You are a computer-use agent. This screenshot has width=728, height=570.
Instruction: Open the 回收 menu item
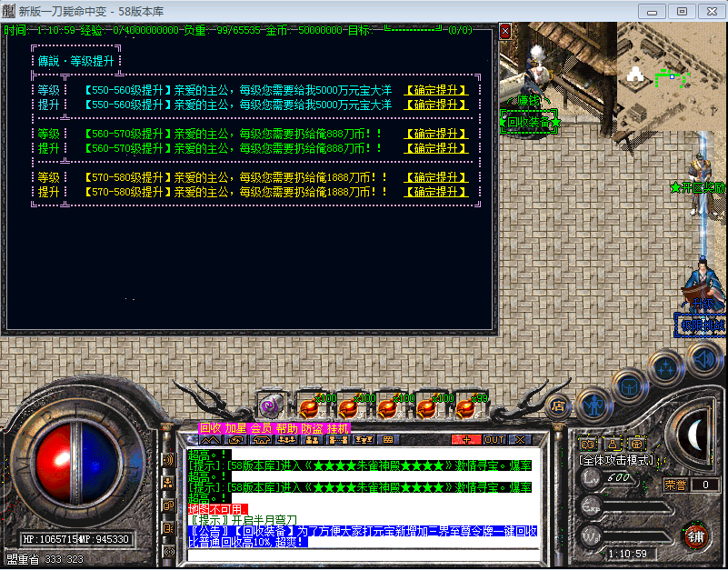tap(210, 428)
